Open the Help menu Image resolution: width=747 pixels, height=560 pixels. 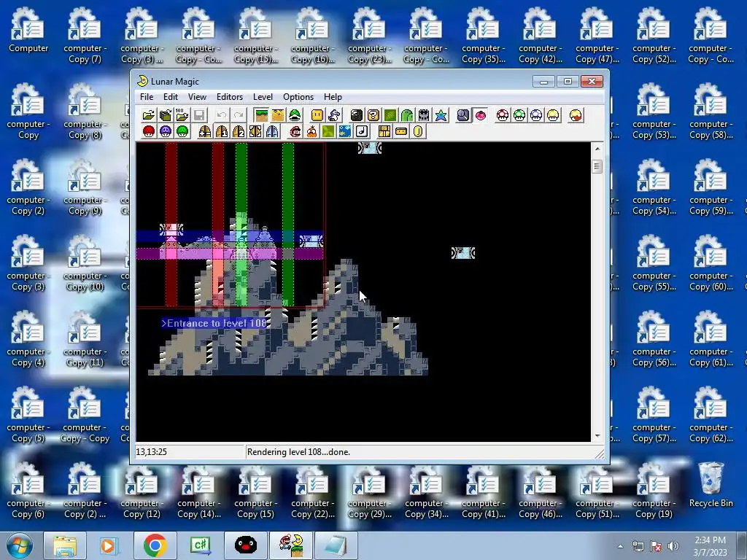[x=333, y=97]
